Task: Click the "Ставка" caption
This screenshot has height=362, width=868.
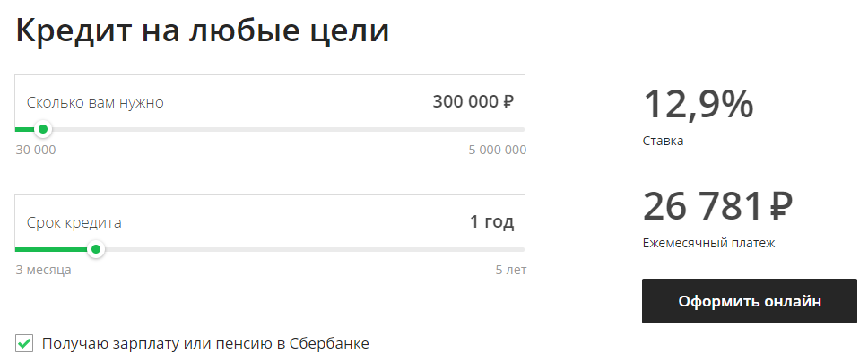Action: (x=664, y=141)
